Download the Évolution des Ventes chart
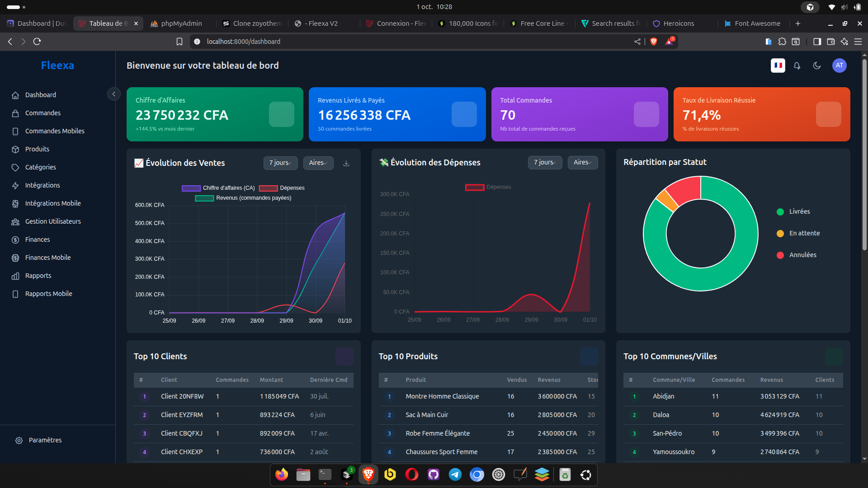 346,163
